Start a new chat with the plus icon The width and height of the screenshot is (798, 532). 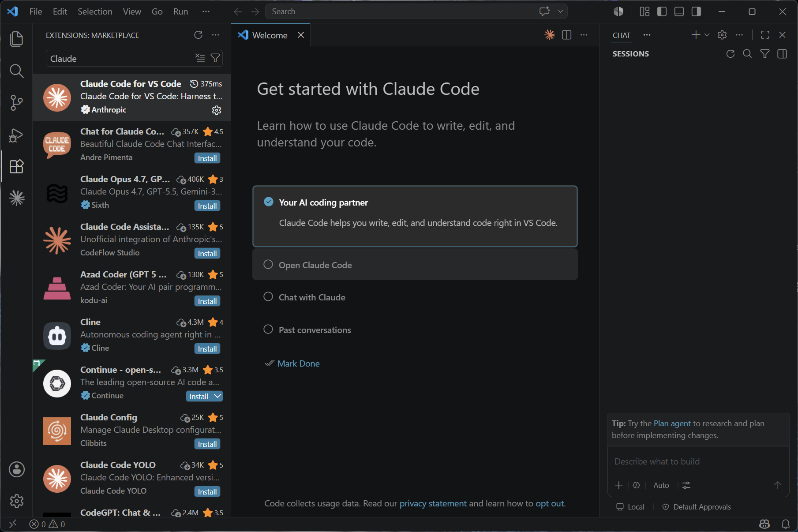(x=696, y=35)
